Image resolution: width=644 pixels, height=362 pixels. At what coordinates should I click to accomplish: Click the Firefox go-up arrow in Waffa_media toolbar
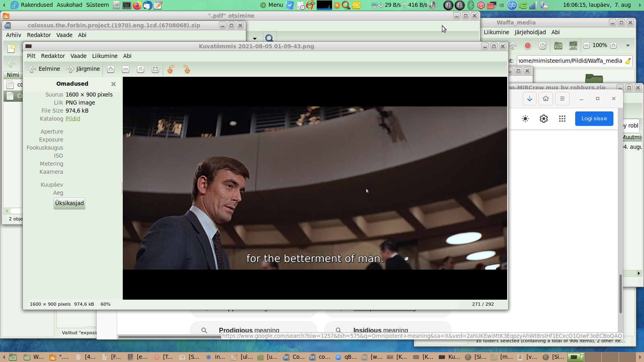point(513,45)
